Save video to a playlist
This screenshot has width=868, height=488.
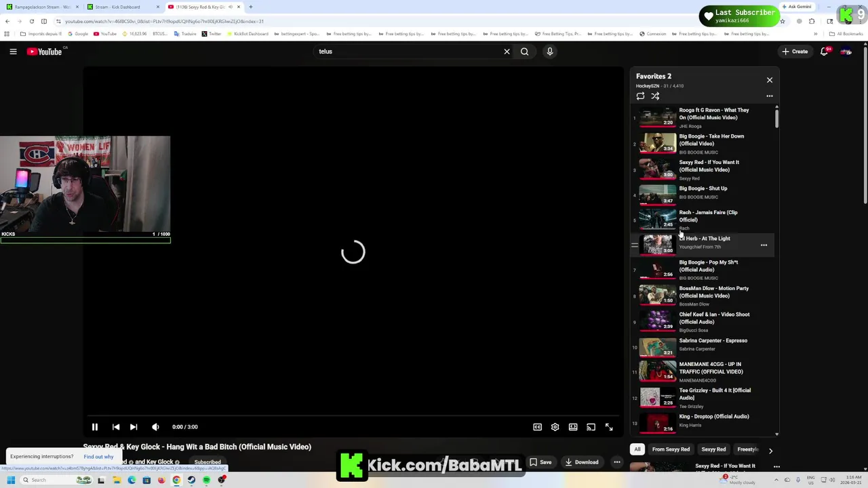point(540,462)
